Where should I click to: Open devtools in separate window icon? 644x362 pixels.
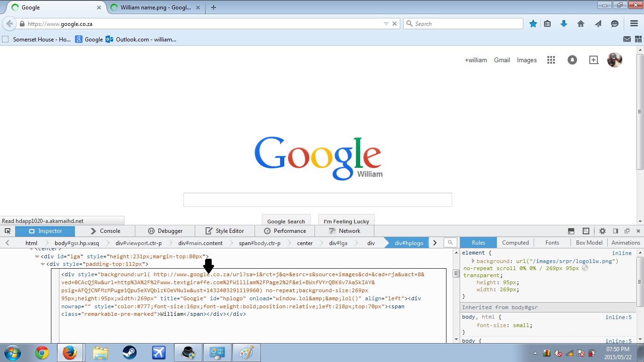click(x=627, y=231)
